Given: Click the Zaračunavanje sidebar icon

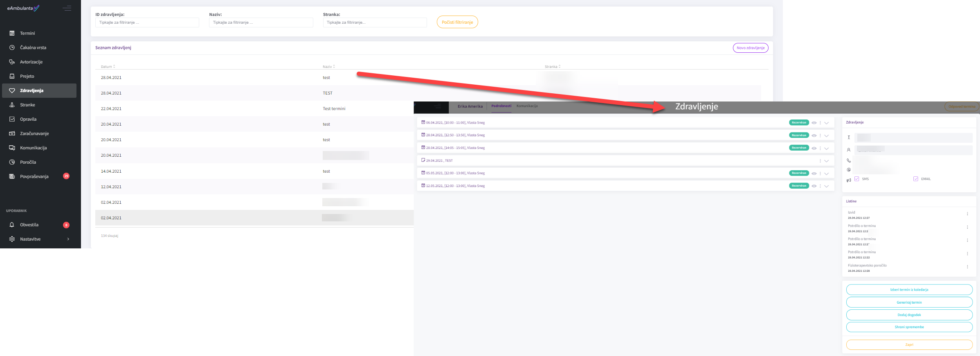Looking at the screenshot, I should (12, 133).
